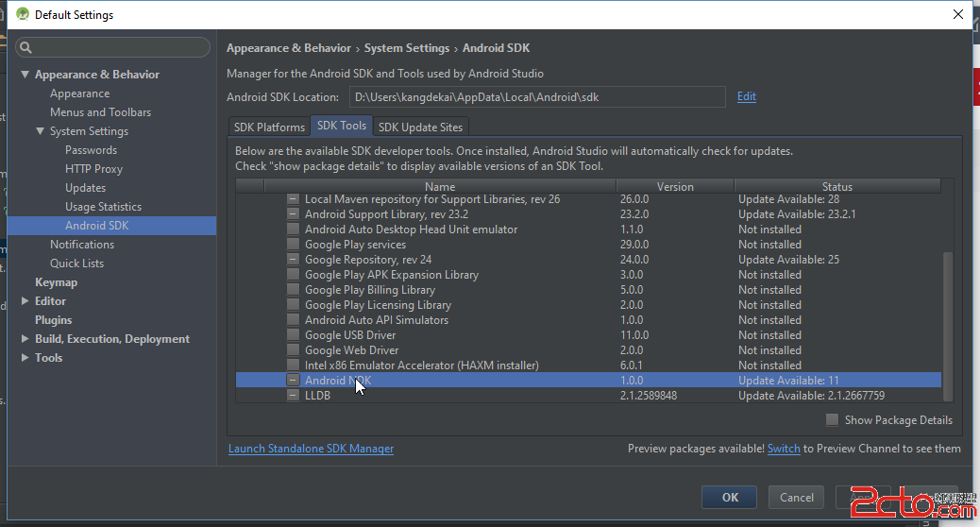Image resolution: width=980 pixels, height=527 pixels.
Task: Collapse the System Settings tree node
Action: pos(41,131)
